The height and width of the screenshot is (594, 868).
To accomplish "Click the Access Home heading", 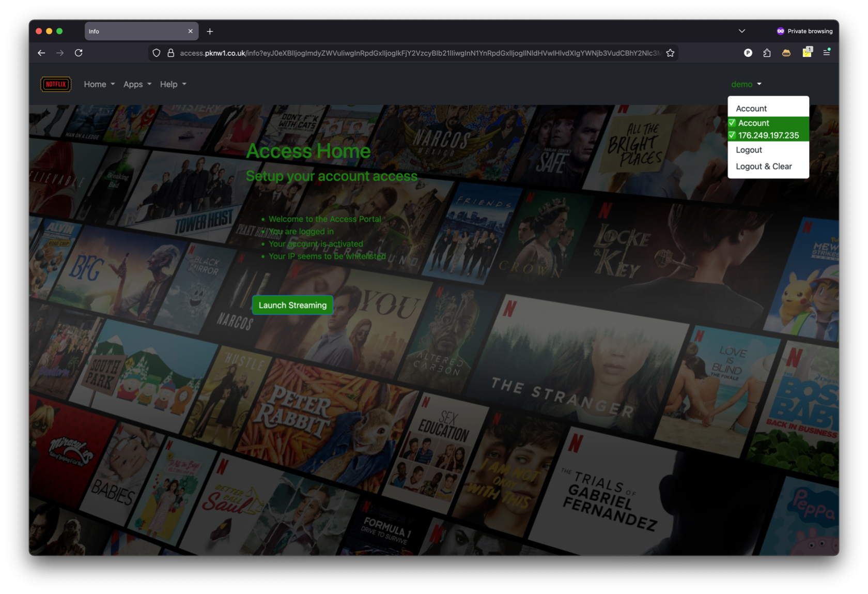I will (x=308, y=151).
